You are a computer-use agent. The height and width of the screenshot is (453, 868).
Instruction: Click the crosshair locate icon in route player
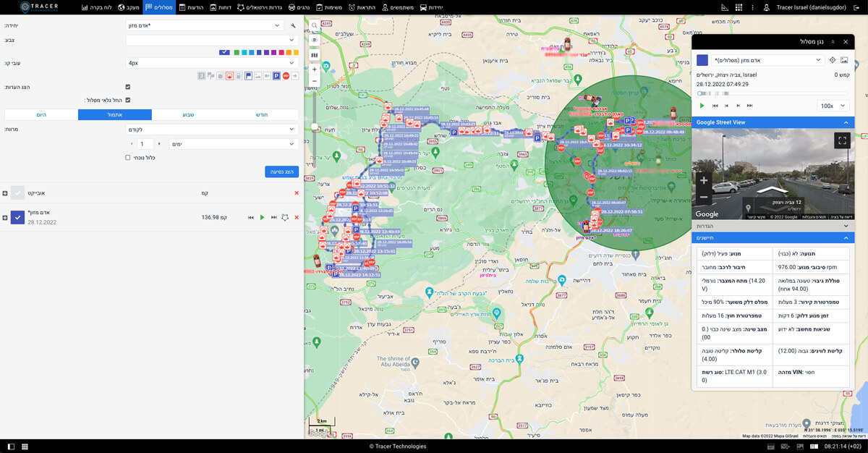coord(833,60)
